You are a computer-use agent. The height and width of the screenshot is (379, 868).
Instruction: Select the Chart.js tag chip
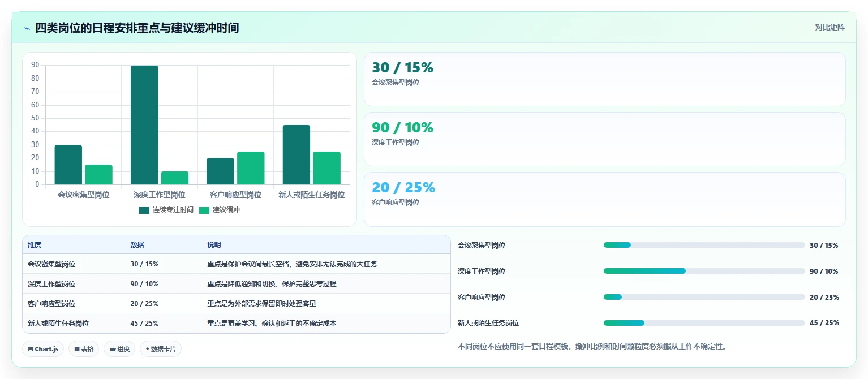43,349
